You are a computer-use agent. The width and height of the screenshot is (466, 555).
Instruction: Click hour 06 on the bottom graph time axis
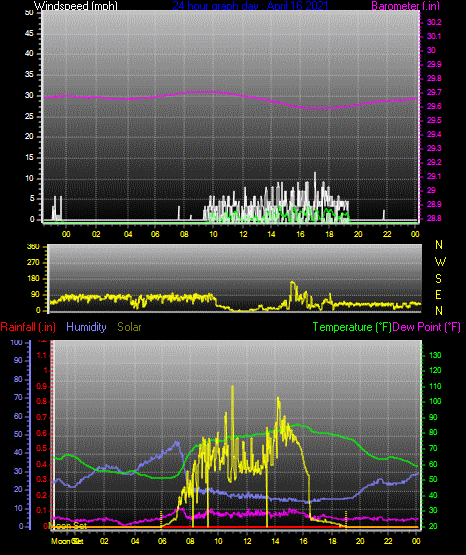tap(162, 541)
